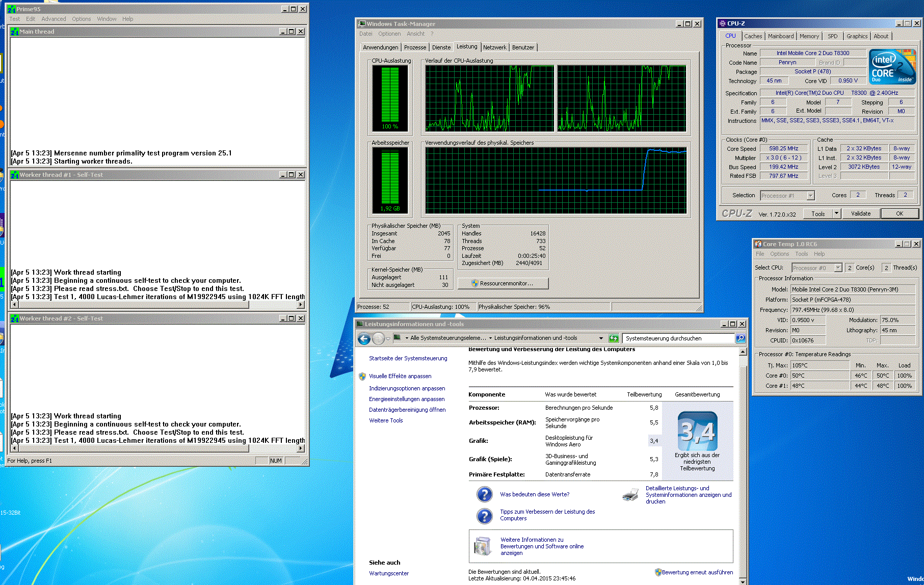
Task: Click the CPU-Auslastung 100 % meter
Action: [x=390, y=98]
